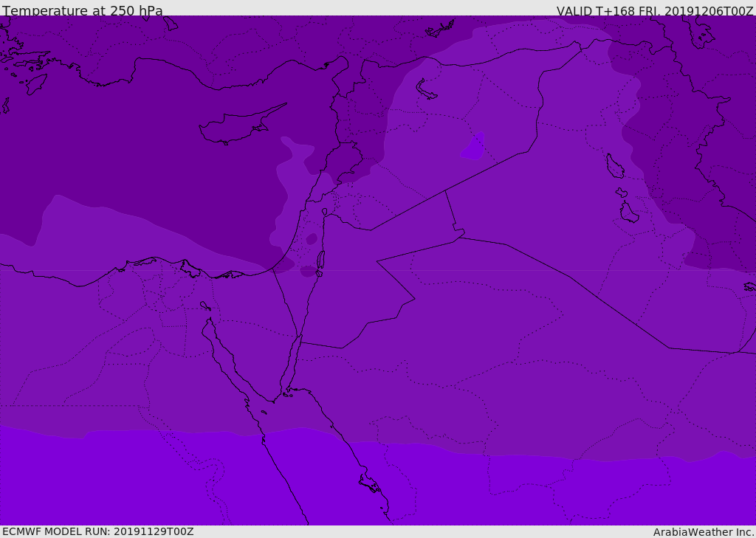Click the 'ECMWF MODEL RUN: 20191129T00Z' text
The height and width of the screenshot is (538, 756).
[98, 531]
